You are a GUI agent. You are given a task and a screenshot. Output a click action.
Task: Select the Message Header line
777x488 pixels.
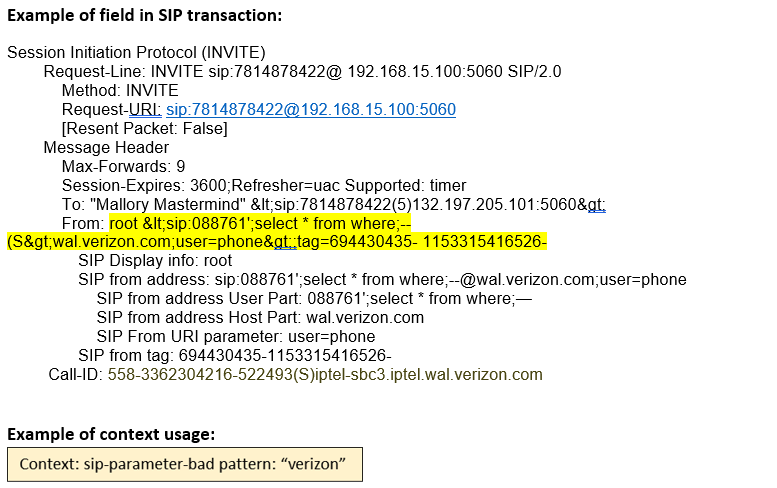click(x=106, y=147)
